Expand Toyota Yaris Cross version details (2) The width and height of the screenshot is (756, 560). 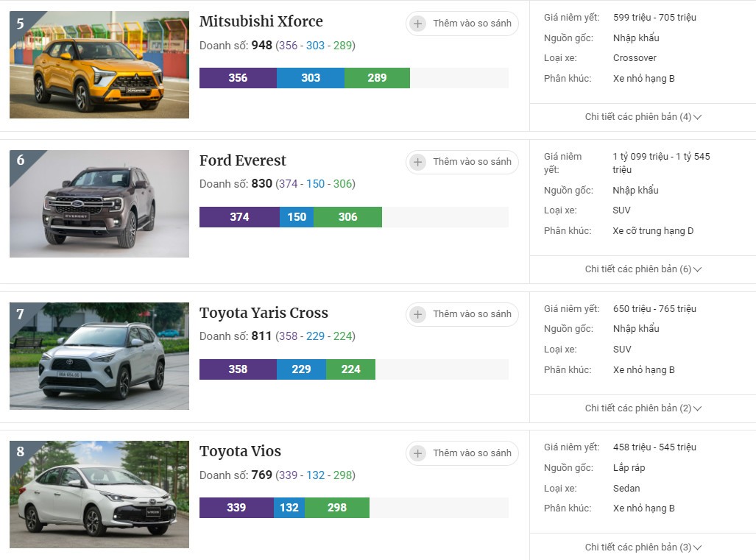coord(643,408)
